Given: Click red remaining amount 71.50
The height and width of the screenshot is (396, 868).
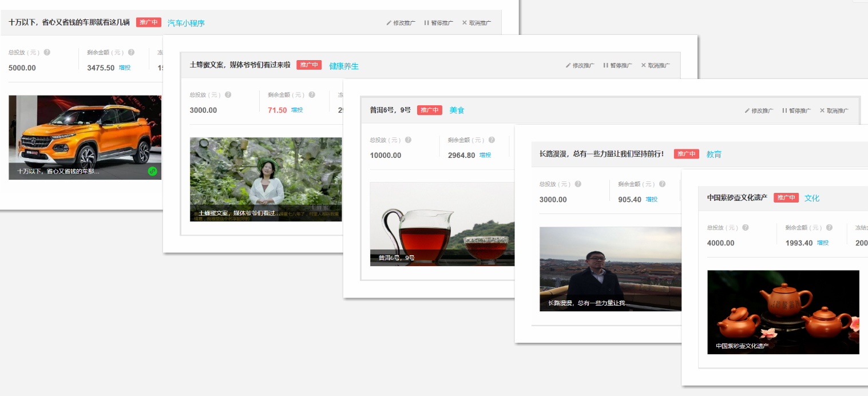Looking at the screenshot, I should coord(278,110).
